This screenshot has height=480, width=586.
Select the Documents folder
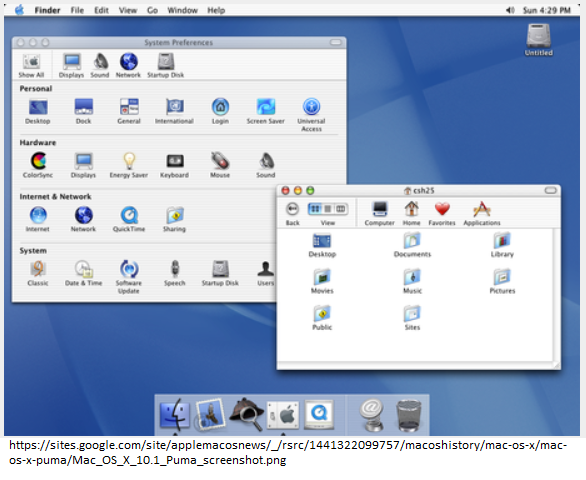coord(412,245)
